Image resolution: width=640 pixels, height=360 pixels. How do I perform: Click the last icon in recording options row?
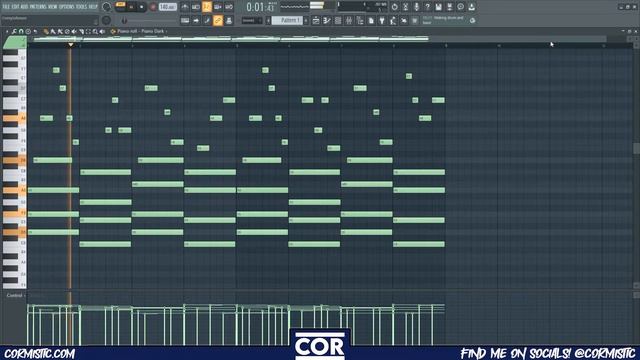coord(229,20)
